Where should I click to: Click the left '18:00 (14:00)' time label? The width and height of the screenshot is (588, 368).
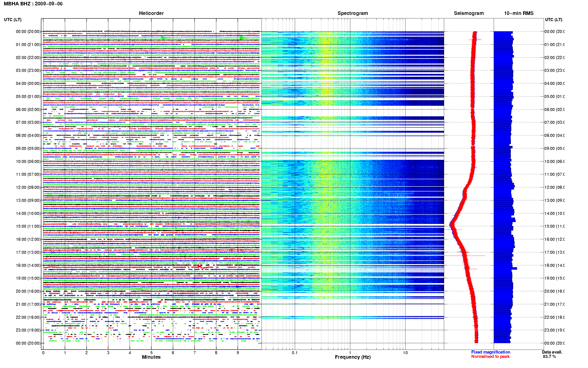coord(28,265)
